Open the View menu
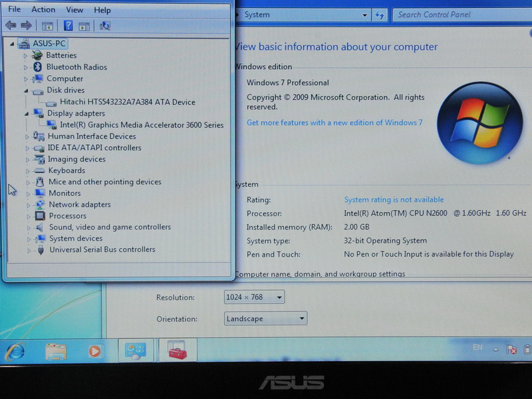This screenshot has height=399, width=532. (x=74, y=10)
